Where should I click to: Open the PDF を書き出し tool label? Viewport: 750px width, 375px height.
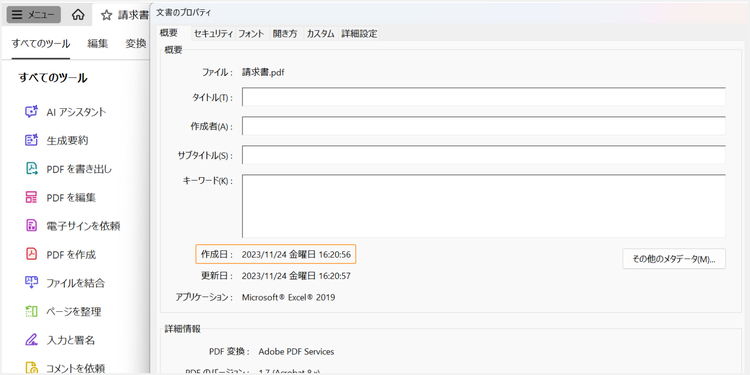coord(79,169)
